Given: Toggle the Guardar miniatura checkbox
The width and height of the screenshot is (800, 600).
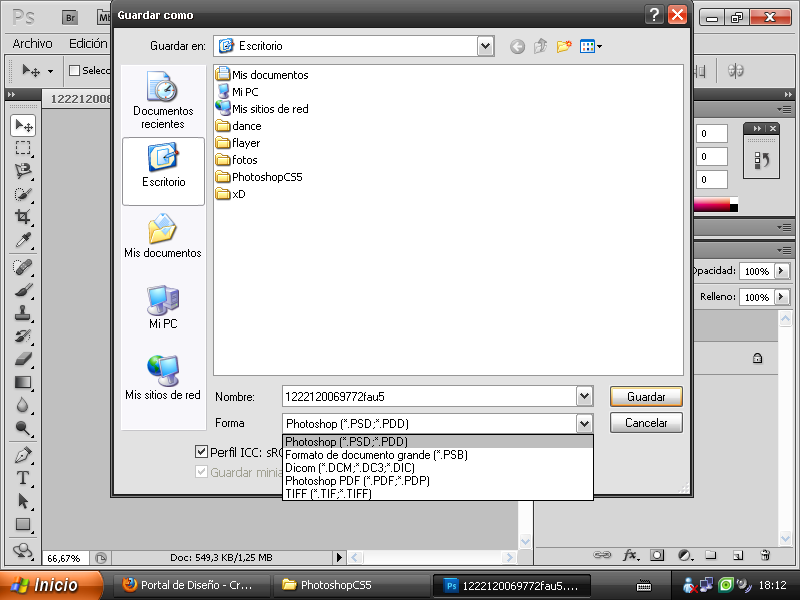Looking at the screenshot, I should click(201, 471).
